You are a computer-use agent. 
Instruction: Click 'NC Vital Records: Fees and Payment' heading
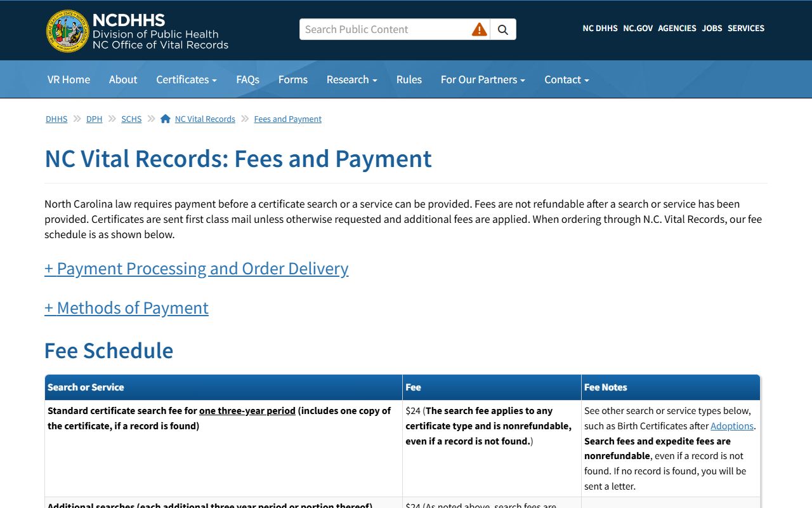pos(238,159)
